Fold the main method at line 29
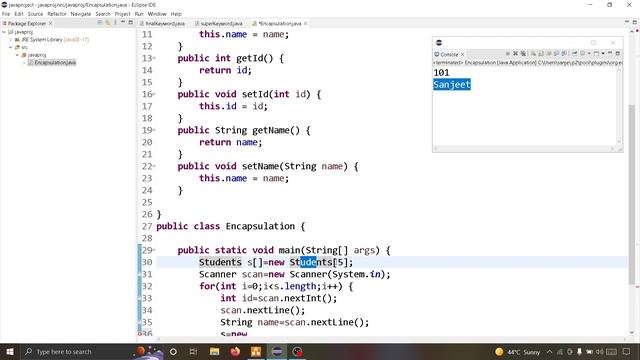Screen dimensions: 640x360 (x=154, y=250)
